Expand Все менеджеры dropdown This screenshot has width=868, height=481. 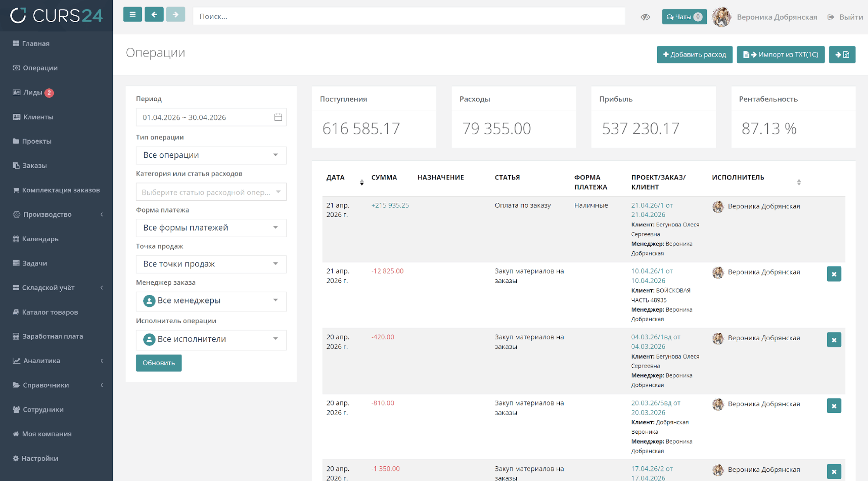pos(211,301)
